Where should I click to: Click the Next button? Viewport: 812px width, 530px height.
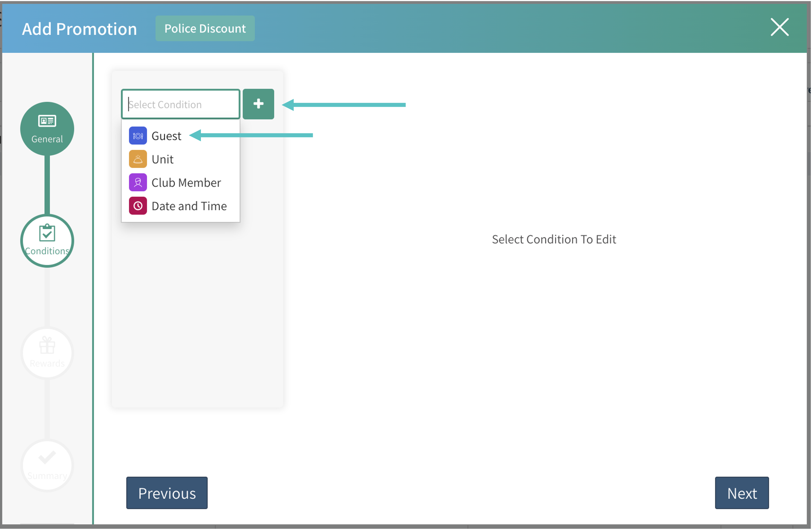742,493
